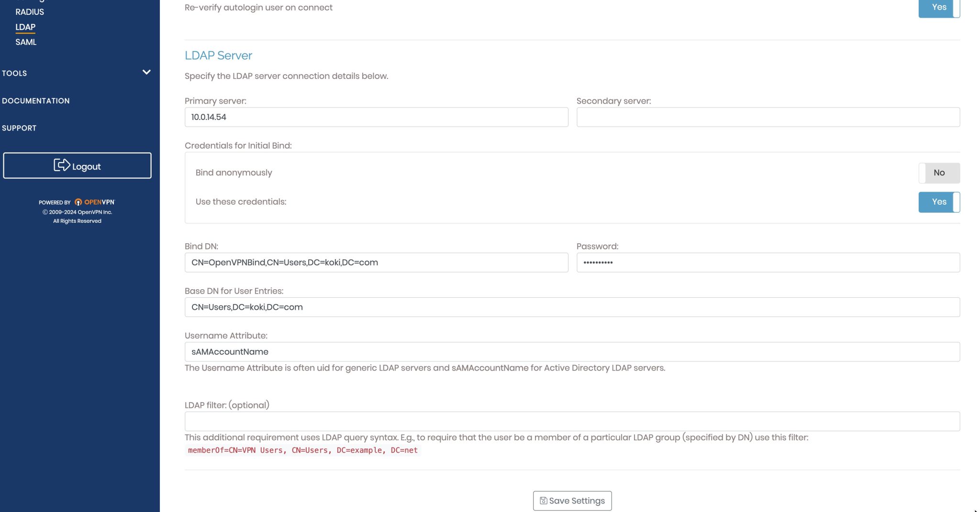Click the Primary server input field
980x512 pixels.
click(376, 117)
